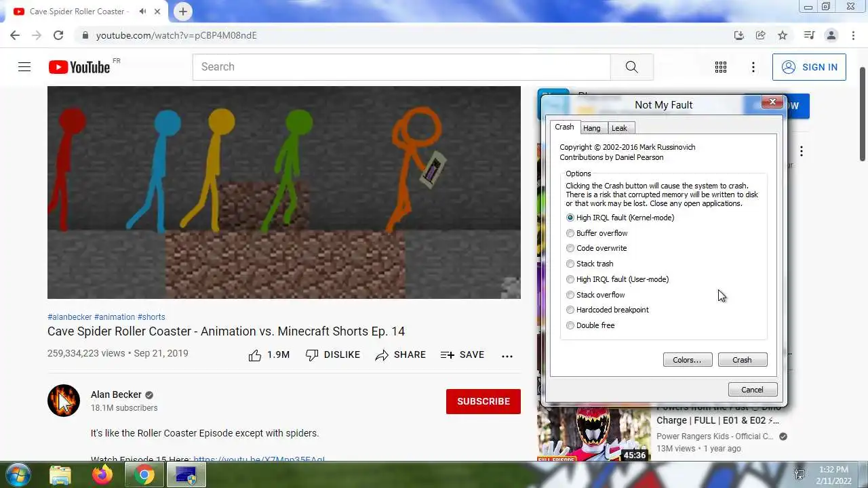Select High IRQL fault (Kernel-mode) option

click(x=620, y=218)
